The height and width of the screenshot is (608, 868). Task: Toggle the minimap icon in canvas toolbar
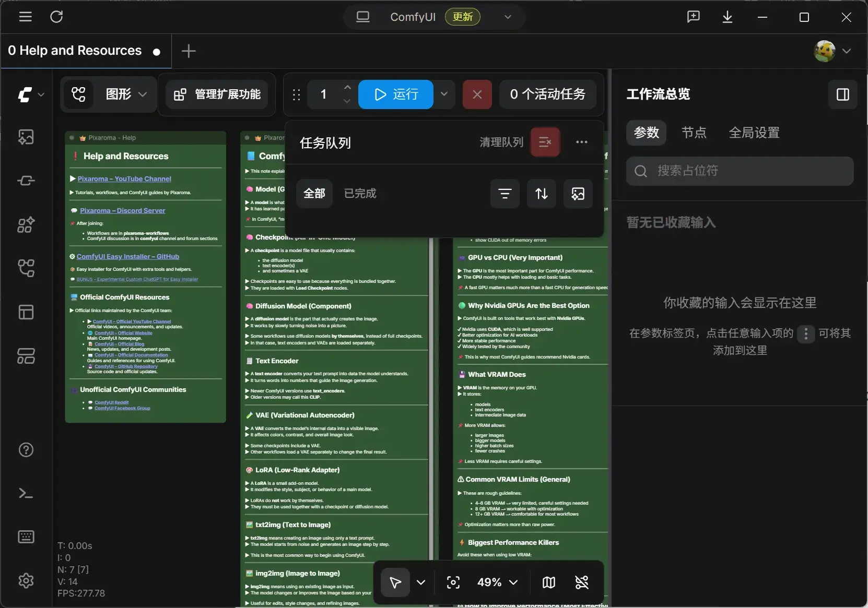click(549, 582)
